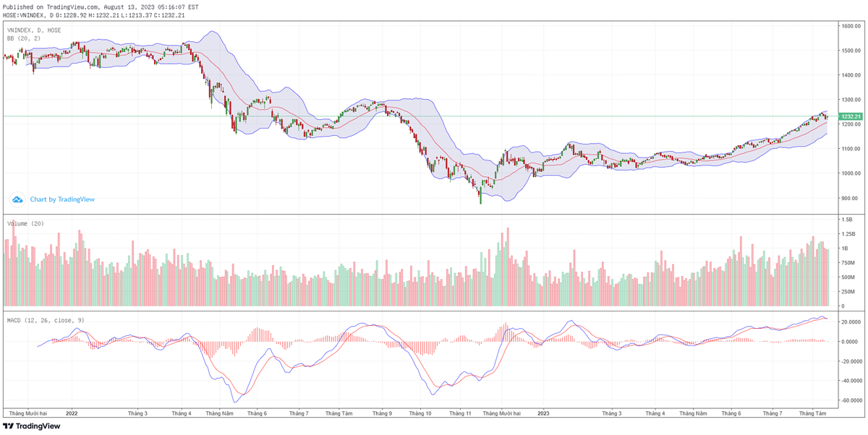Click the 1600.00 level on the price scale
Viewport: 868px width, 435px height.
click(x=850, y=26)
